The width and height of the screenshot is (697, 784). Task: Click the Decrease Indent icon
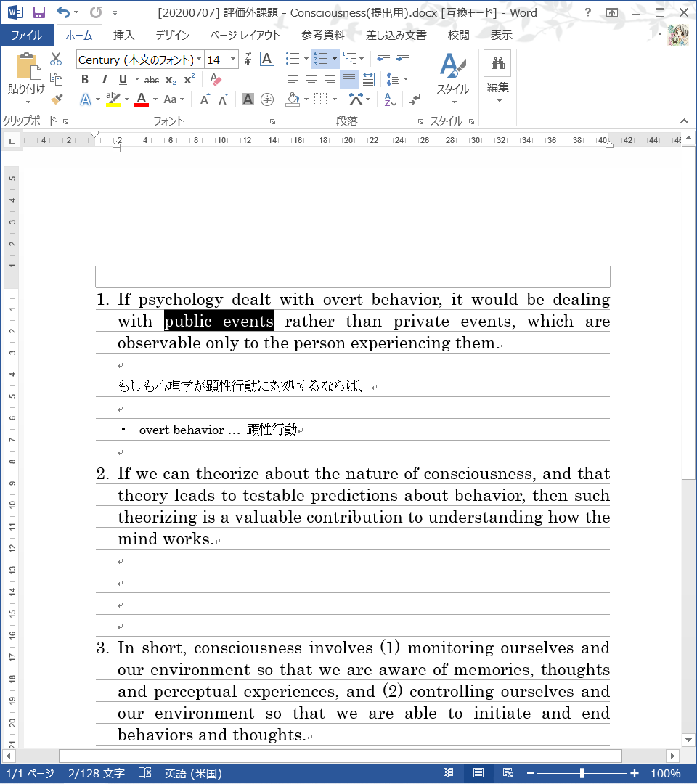383,60
